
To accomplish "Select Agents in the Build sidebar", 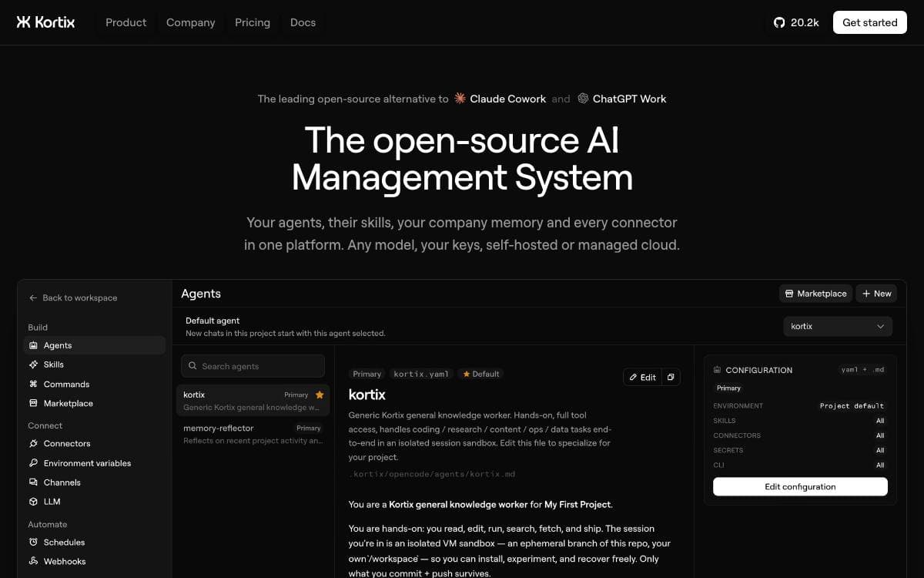I will pos(94,345).
